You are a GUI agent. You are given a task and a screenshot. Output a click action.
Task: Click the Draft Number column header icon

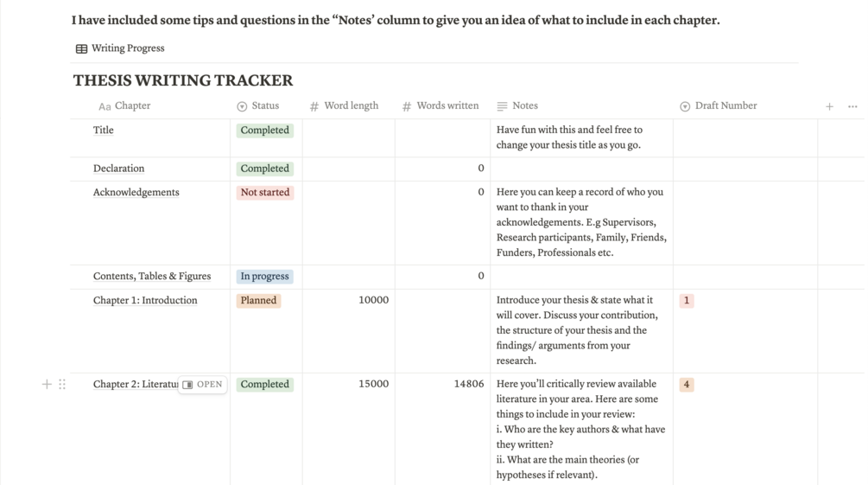click(685, 106)
